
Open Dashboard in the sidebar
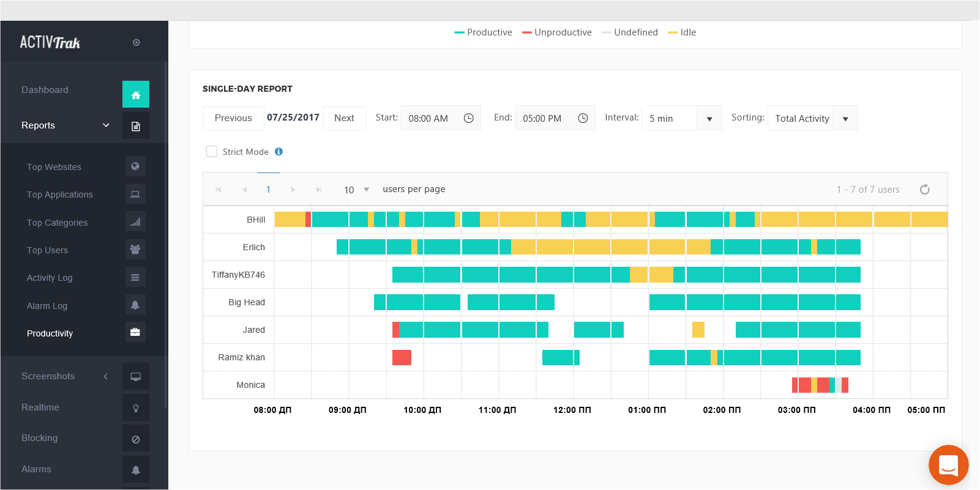[45, 90]
